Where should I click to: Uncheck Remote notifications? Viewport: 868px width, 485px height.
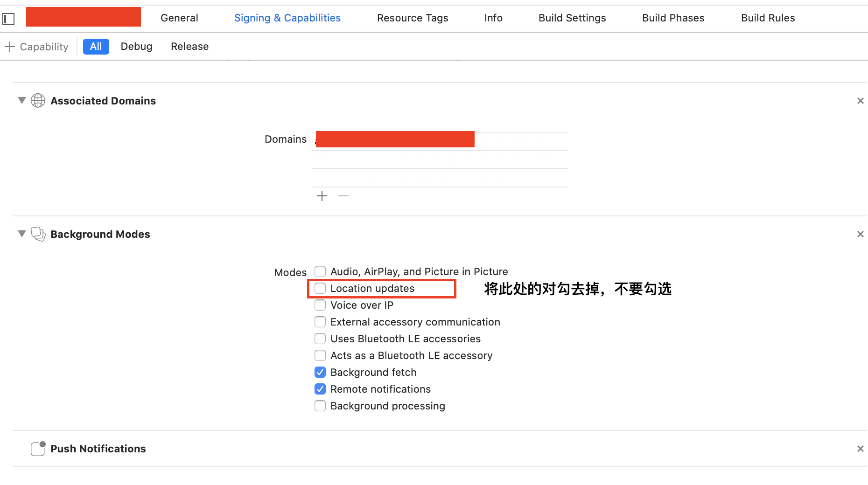[320, 388]
